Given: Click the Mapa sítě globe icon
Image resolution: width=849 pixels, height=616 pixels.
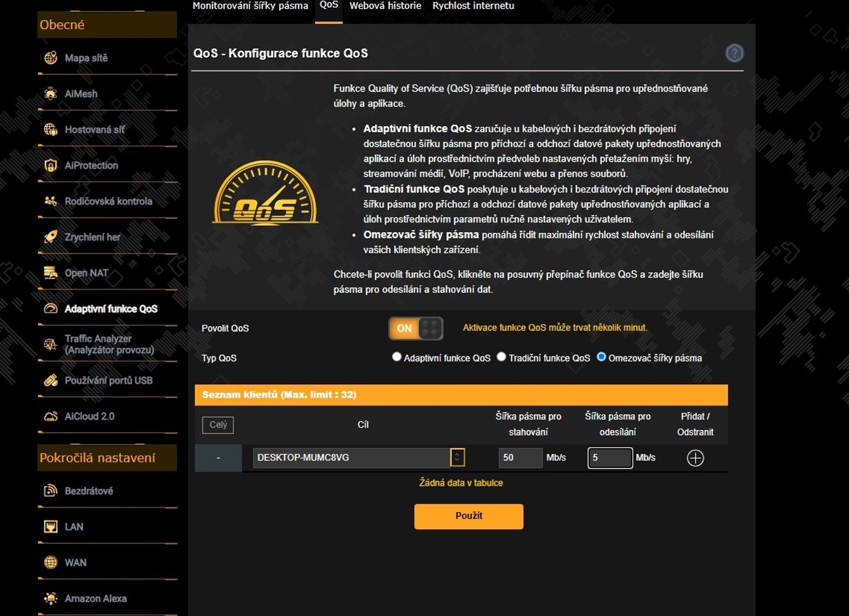Looking at the screenshot, I should coord(51,58).
